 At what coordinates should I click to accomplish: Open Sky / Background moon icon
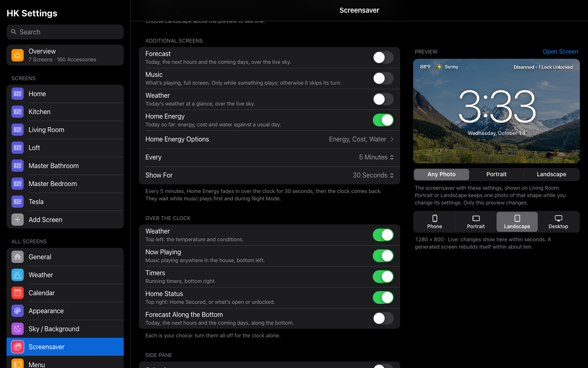tap(18, 329)
